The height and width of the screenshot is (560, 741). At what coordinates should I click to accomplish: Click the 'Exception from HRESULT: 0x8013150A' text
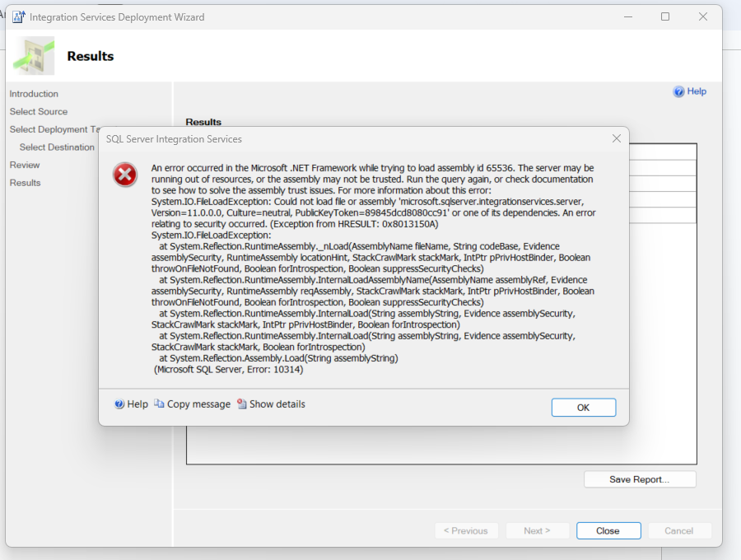point(356,224)
